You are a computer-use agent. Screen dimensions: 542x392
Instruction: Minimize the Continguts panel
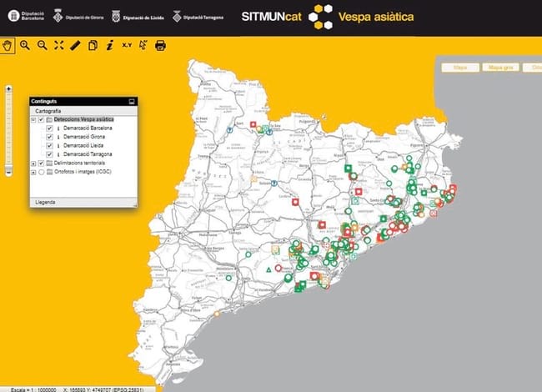132,101
